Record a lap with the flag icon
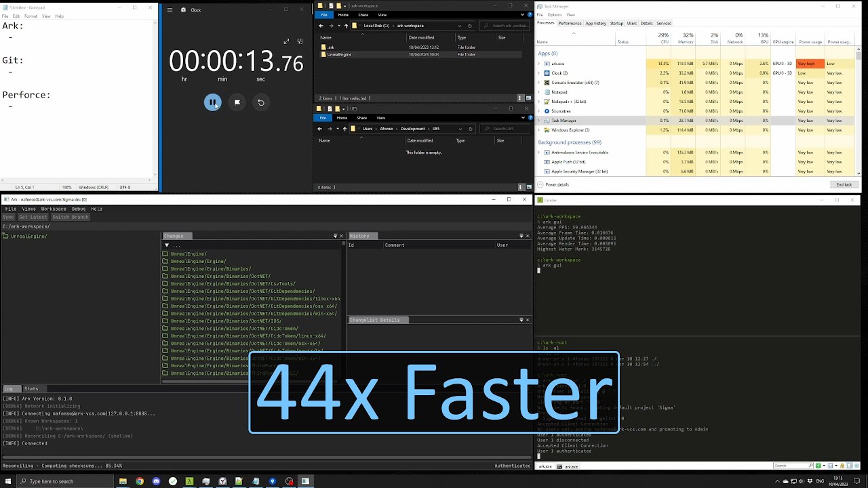Screen dimensions: 868x488 237,102
